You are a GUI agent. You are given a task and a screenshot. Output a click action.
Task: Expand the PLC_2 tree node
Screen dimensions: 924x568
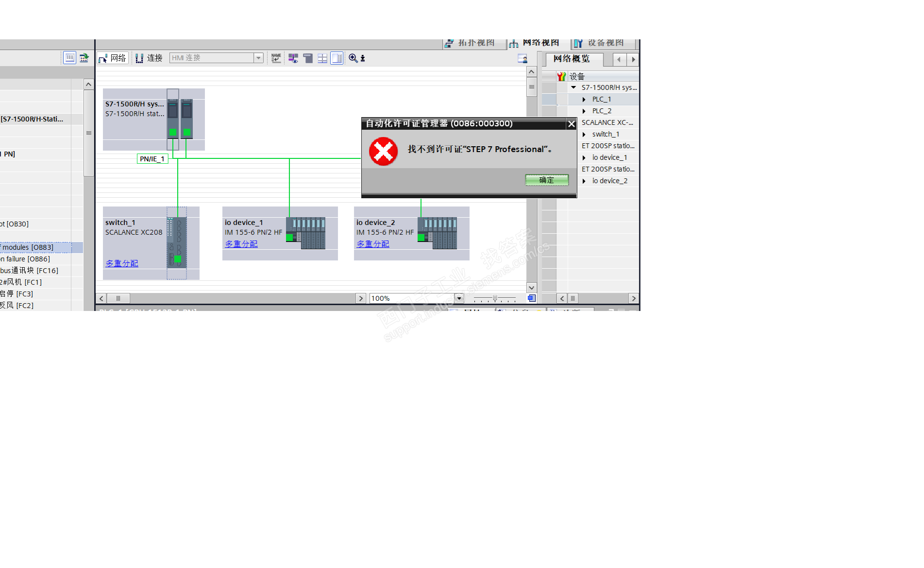(x=584, y=111)
